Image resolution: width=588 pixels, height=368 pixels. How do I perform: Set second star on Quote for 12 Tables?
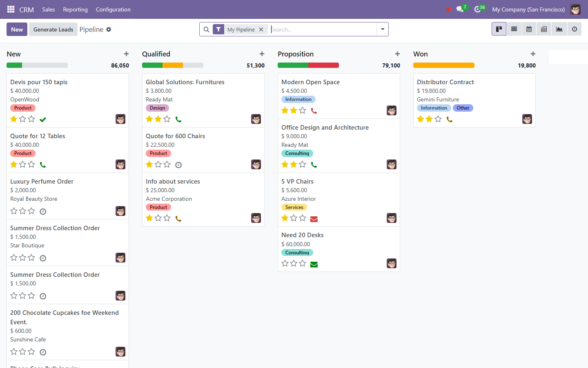coord(22,164)
